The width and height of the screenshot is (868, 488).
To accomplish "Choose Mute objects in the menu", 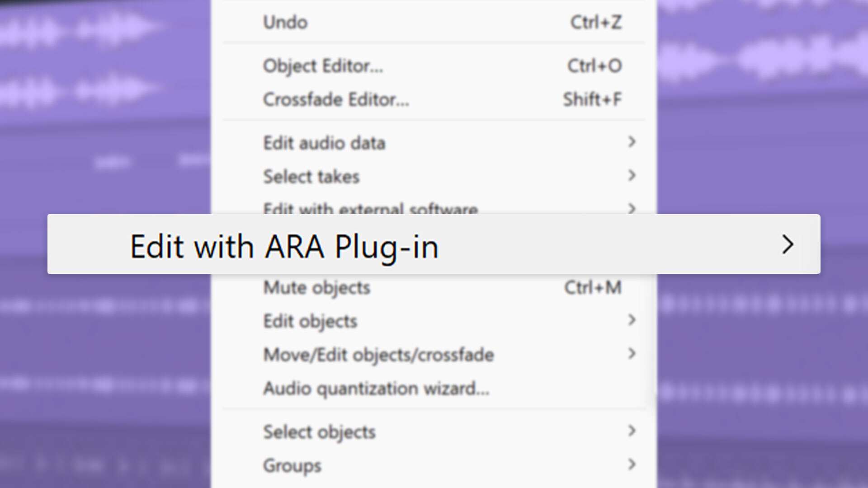I will coord(434,287).
